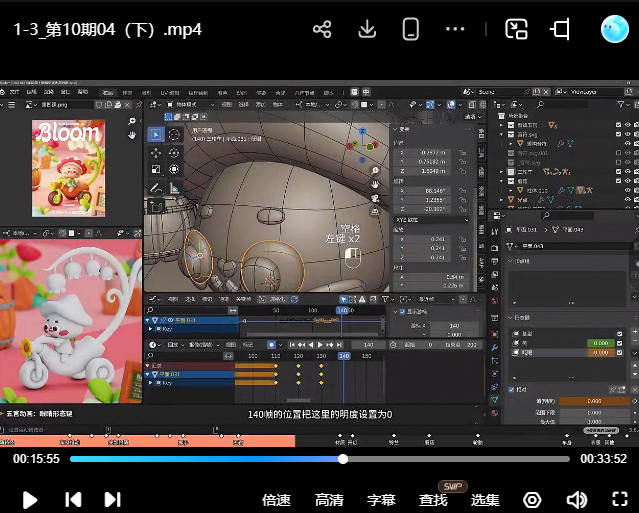Open the phone cast icon
Image resolution: width=639 pixels, height=513 pixels.
pyautogui.click(x=410, y=29)
